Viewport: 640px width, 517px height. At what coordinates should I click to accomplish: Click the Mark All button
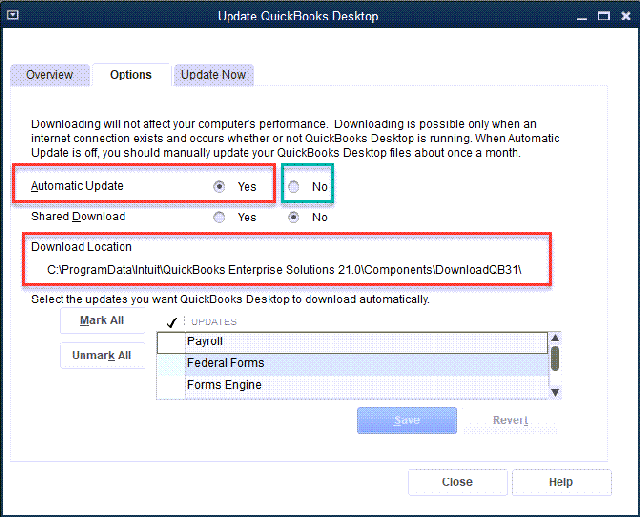pos(102,320)
